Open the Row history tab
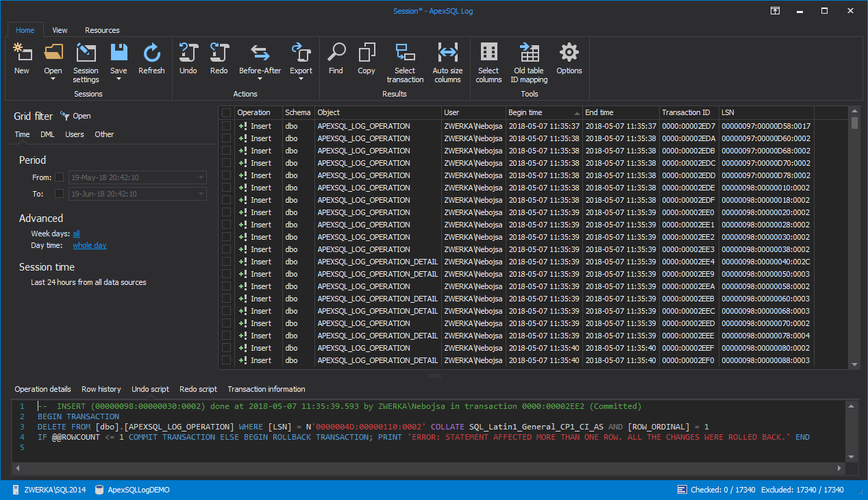Image resolution: width=868 pixels, height=500 pixels. pyautogui.click(x=101, y=389)
